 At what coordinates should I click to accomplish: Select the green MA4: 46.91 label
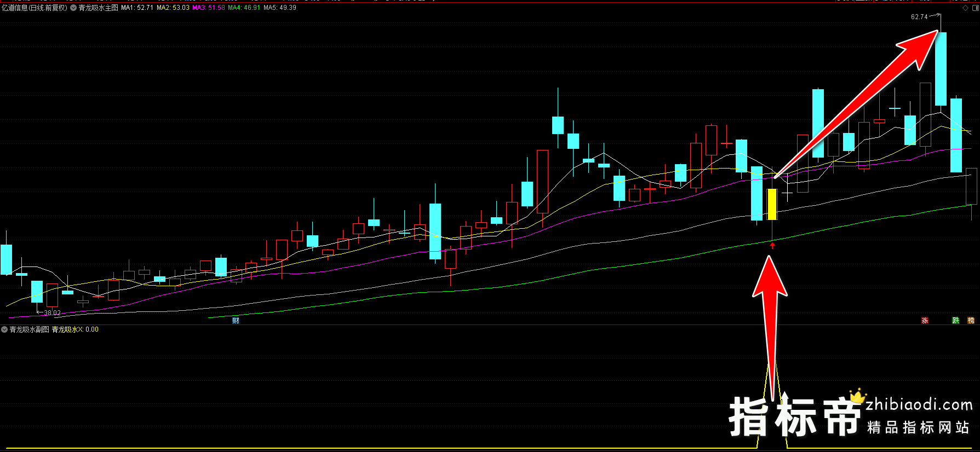pyautogui.click(x=244, y=8)
